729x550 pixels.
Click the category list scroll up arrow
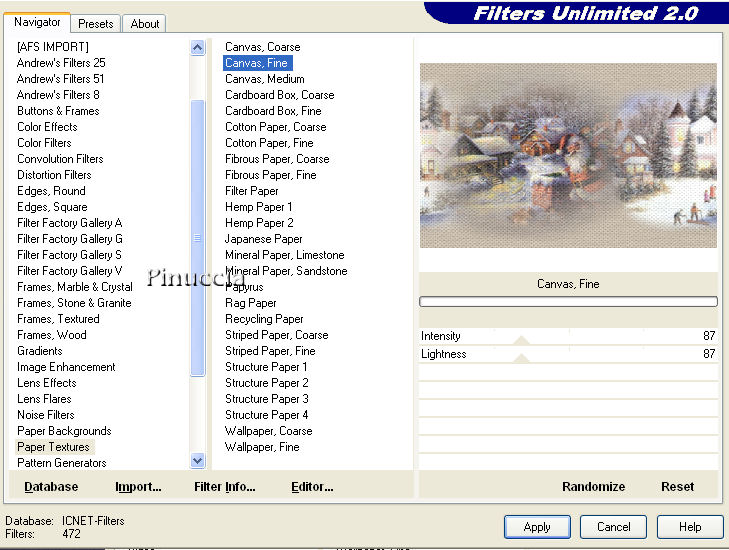coord(198,47)
